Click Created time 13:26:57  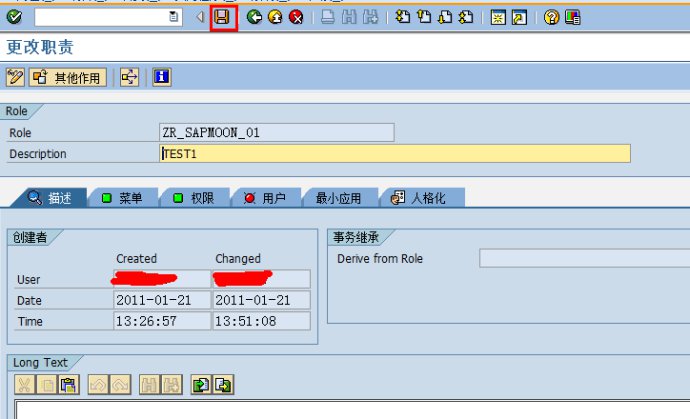coord(162,321)
